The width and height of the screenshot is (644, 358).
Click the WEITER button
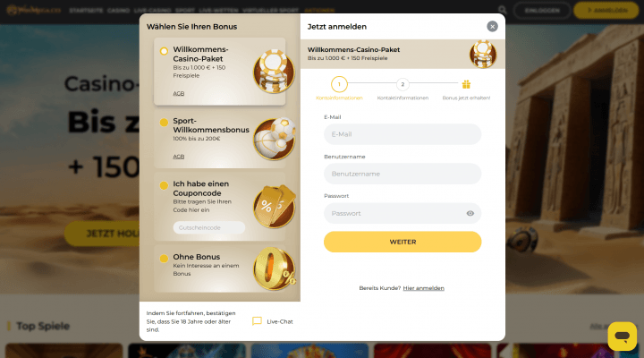[x=402, y=242]
